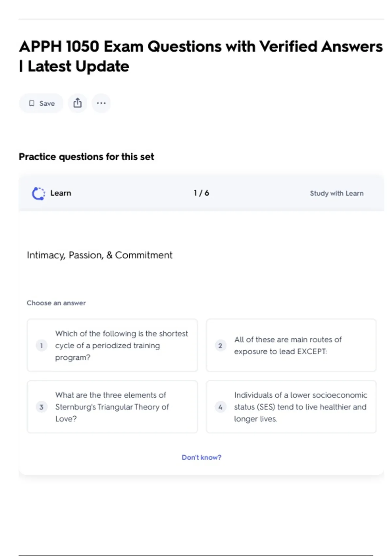
Task: Click the number 1 answer badge
Action: pyautogui.click(x=41, y=346)
